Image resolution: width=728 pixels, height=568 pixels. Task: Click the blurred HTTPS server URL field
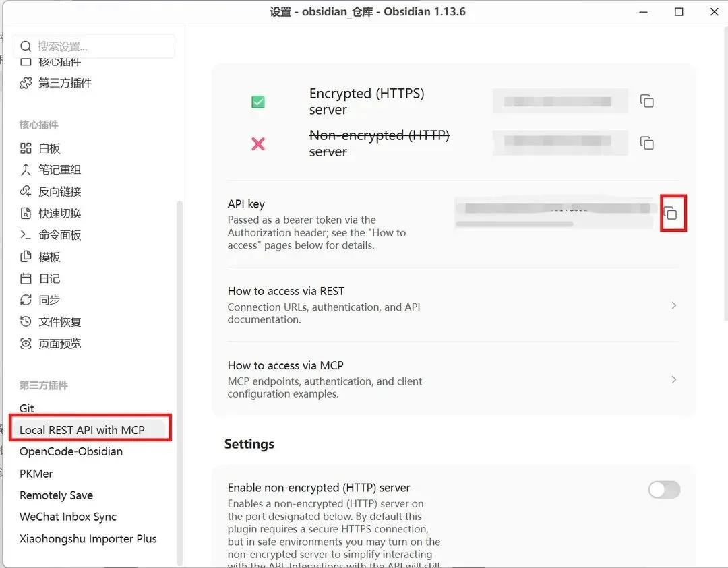point(560,101)
